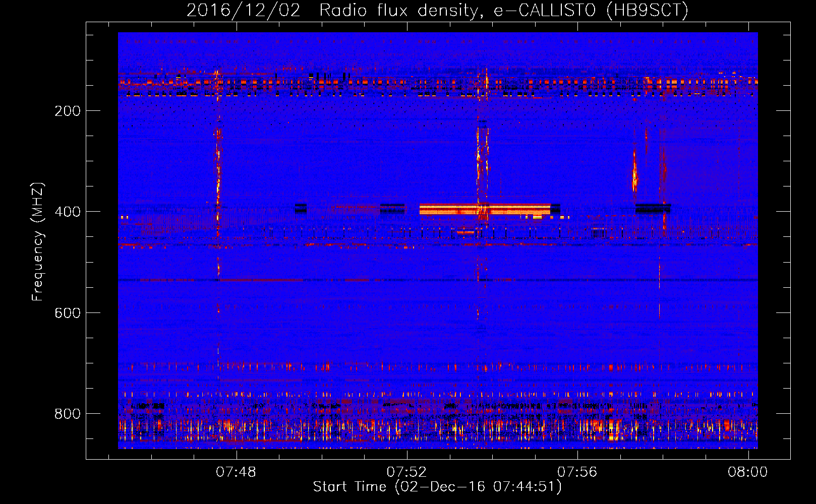
Task: Click the 400 frequency tick label
Action: [x=67, y=212]
